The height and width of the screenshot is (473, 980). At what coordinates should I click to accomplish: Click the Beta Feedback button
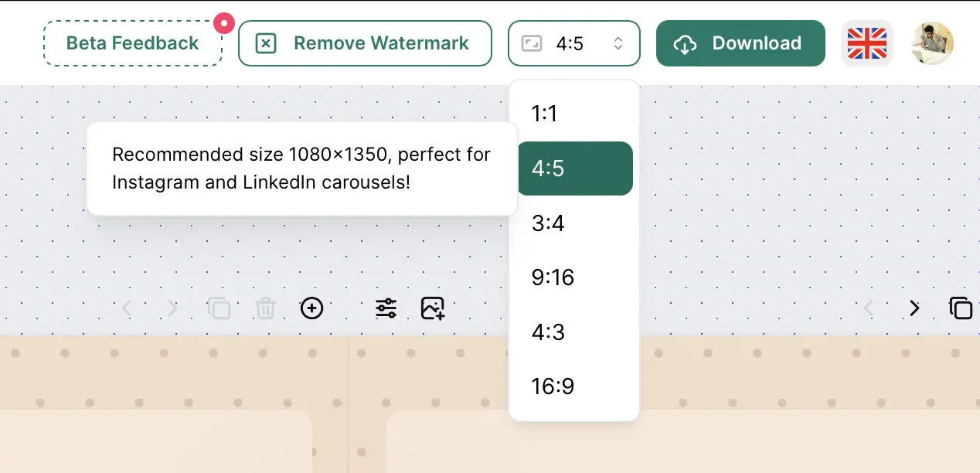click(x=132, y=43)
